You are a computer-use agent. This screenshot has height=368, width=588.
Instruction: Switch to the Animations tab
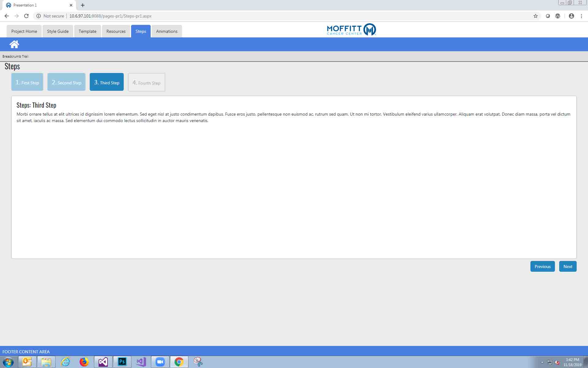(167, 31)
